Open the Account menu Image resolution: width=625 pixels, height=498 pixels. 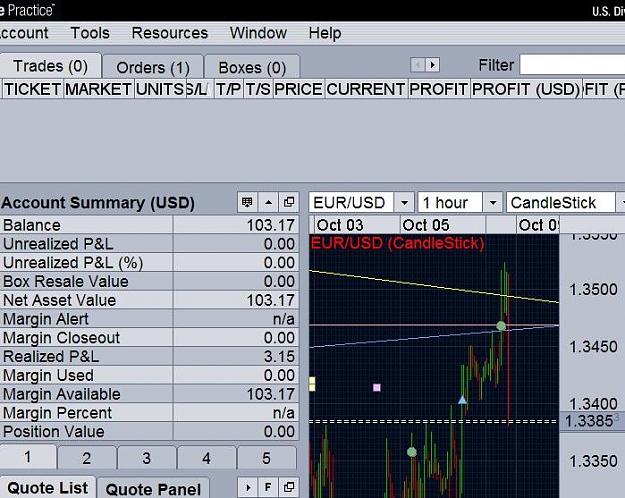[x=24, y=33]
